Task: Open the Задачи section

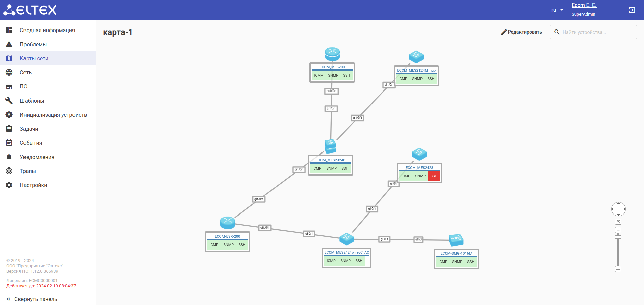Action: tap(48, 129)
